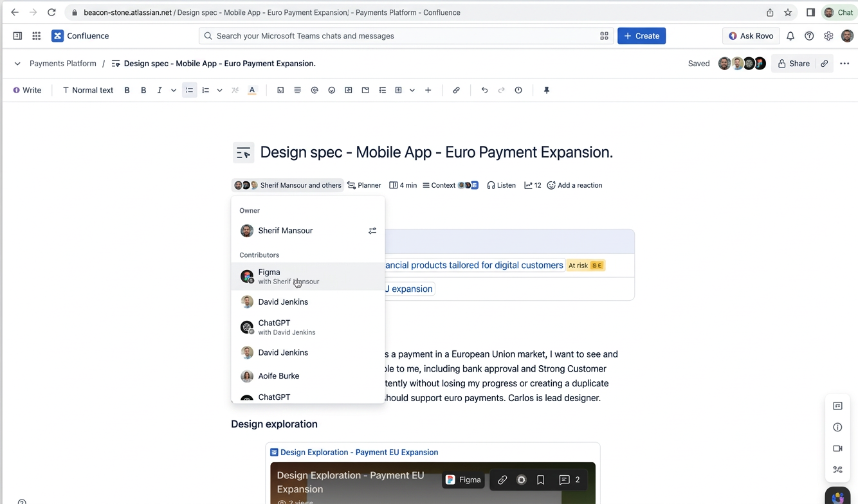Open the comments panel in the right rail
Image resolution: width=858 pixels, height=504 pixels.
click(x=837, y=406)
